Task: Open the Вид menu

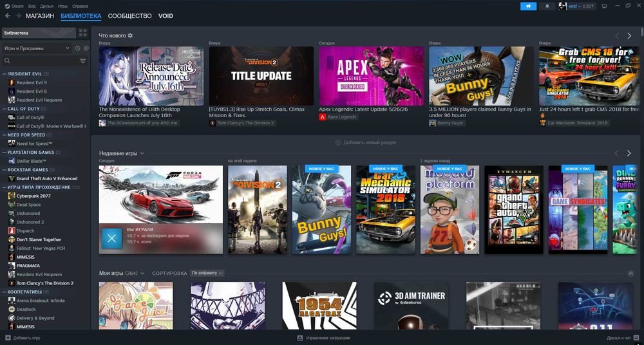Action: point(32,6)
